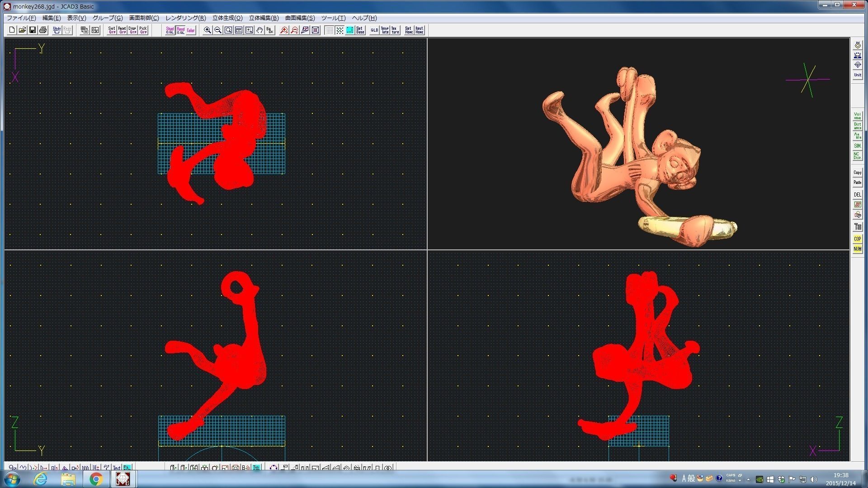Viewport: 868px width, 488px height.
Task: Click the Set Grp icon
Action: coord(112,30)
